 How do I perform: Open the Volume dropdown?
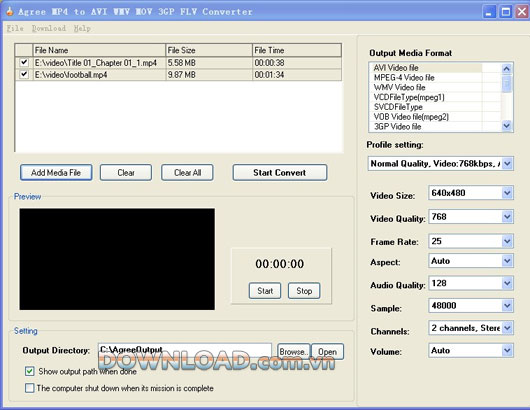point(507,351)
